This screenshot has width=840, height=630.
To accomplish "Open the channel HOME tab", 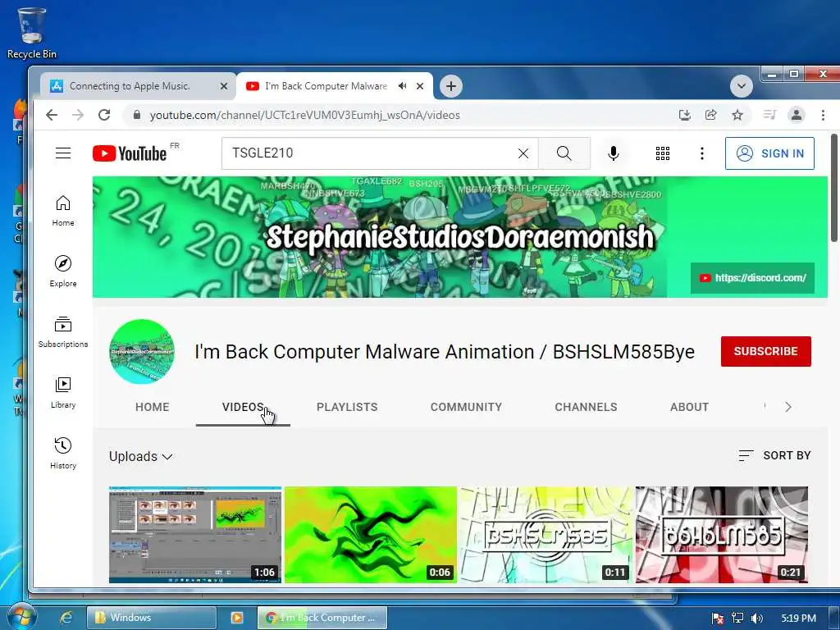I will [x=152, y=407].
